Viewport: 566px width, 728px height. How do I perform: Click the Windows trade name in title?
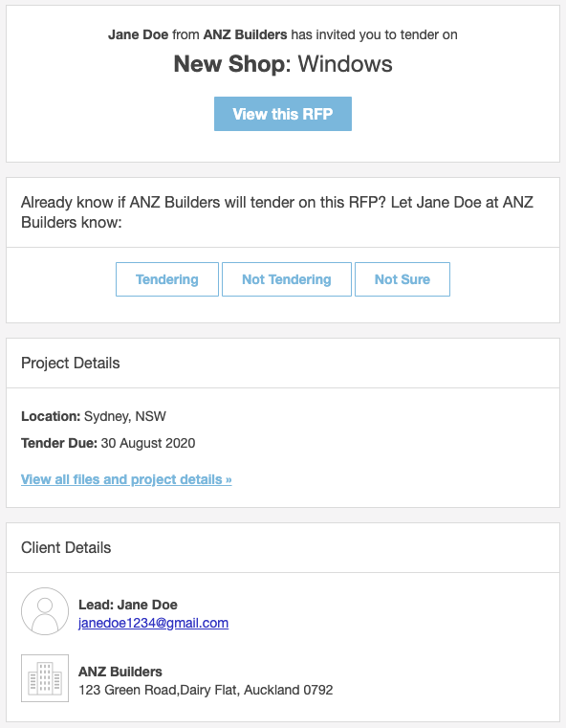pos(345,63)
